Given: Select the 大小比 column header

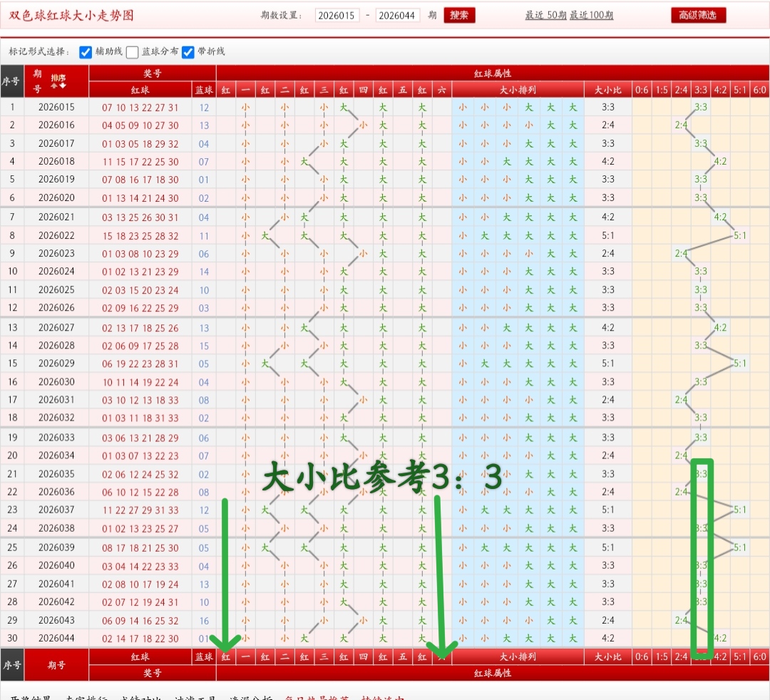Looking at the screenshot, I should 607,91.
